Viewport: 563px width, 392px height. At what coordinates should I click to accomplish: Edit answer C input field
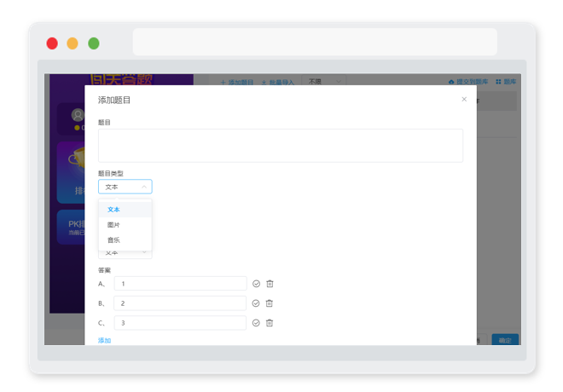click(x=180, y=323)
